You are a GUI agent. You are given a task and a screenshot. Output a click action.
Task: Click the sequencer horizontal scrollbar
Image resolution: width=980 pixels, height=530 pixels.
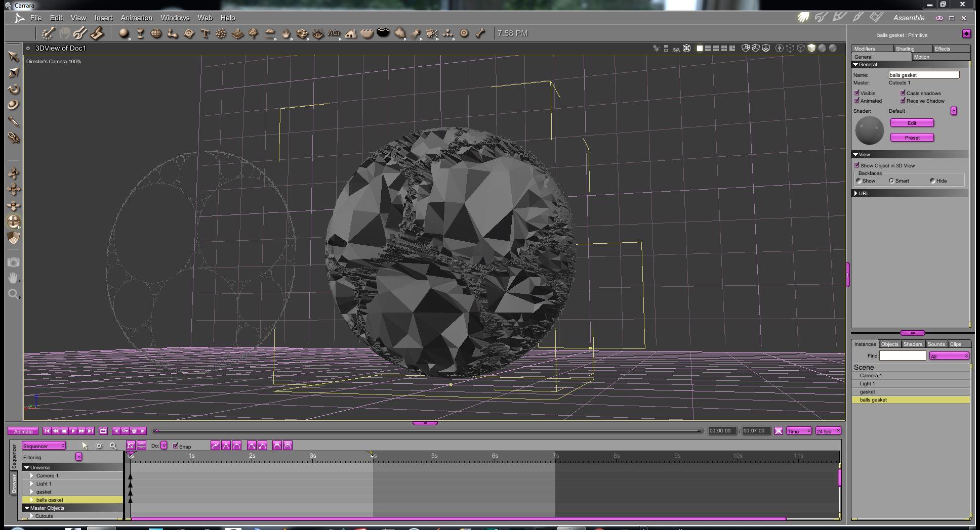(x=459, y=519)
